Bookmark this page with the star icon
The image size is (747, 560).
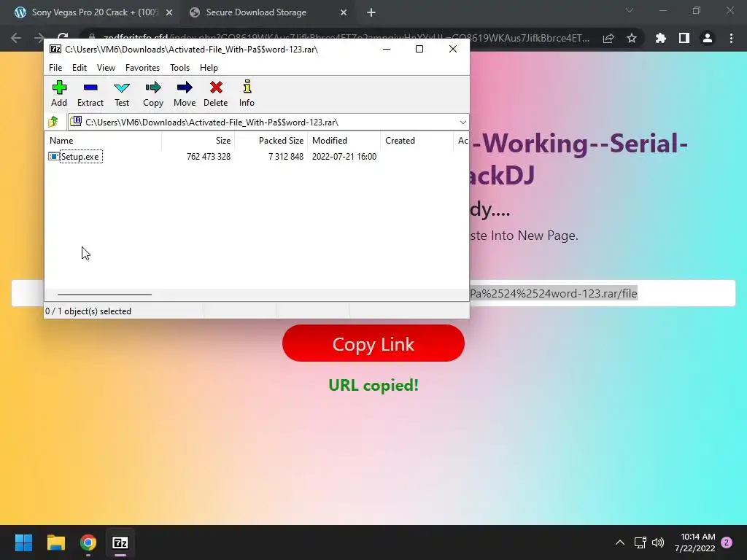tap(632, 38)
